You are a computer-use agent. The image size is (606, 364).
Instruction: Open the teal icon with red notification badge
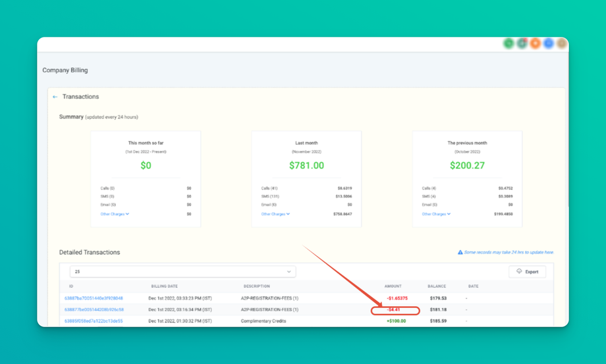click(x=522, y=43)
